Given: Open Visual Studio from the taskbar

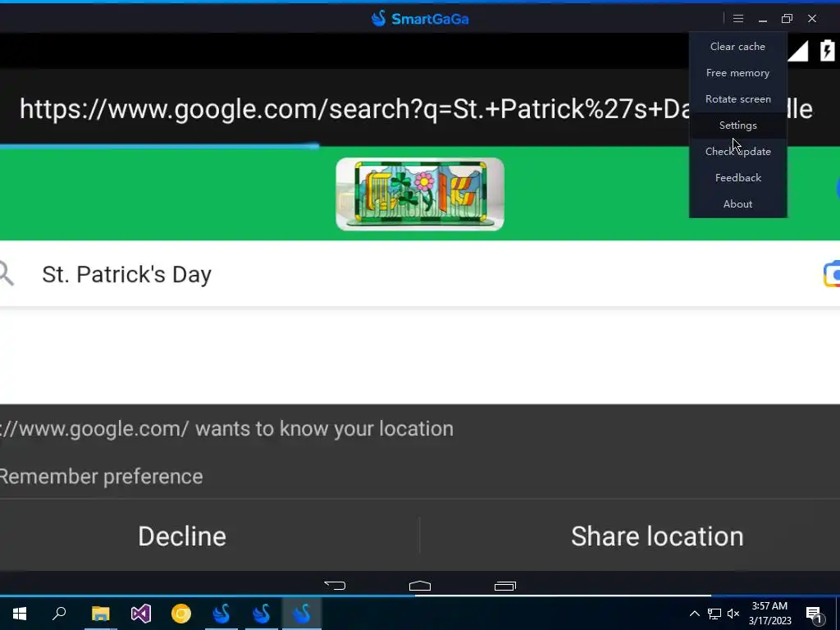Looking at the screenshot, I should tap(141, 614).
